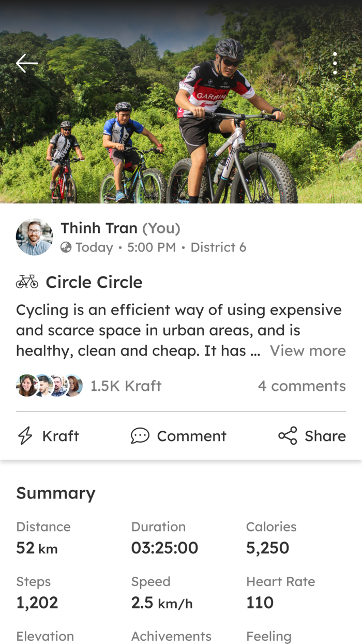
Task: Click the back arrow on the photo
Action: 26,63
